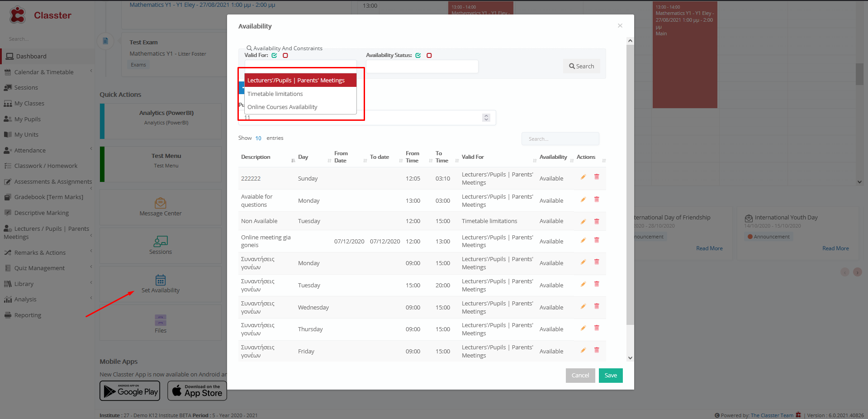The height and width of the screenshot is (419, 868).
Task: Open the Availability Status dropdown field
Action: pyautogui.click(x=422, y=67)
